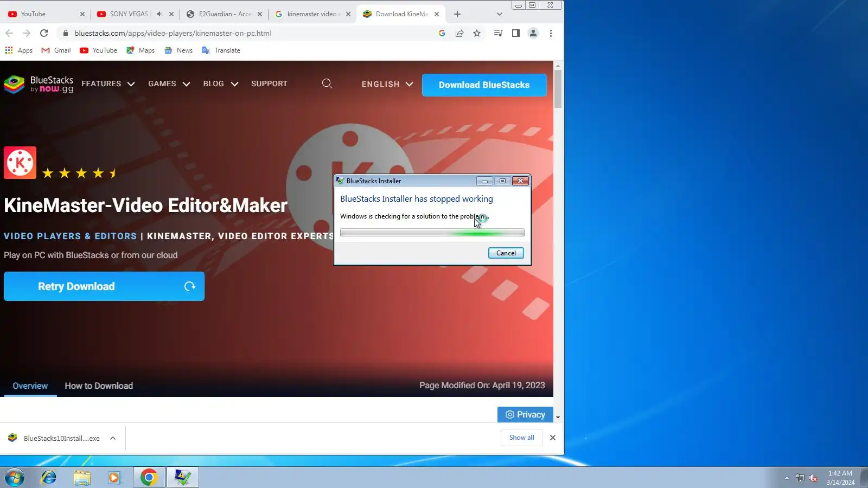
Task: Go back to the previous page
Action: pyautogui.click(x=9, y=33)
